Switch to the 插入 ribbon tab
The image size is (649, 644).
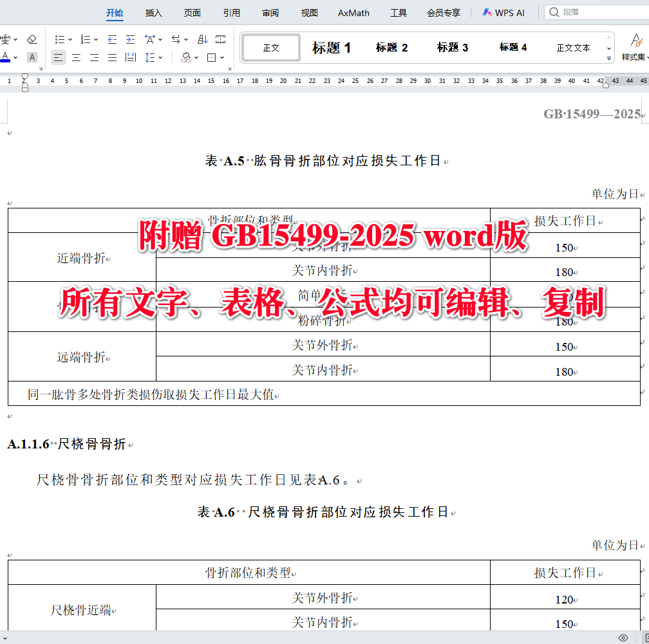153,12
